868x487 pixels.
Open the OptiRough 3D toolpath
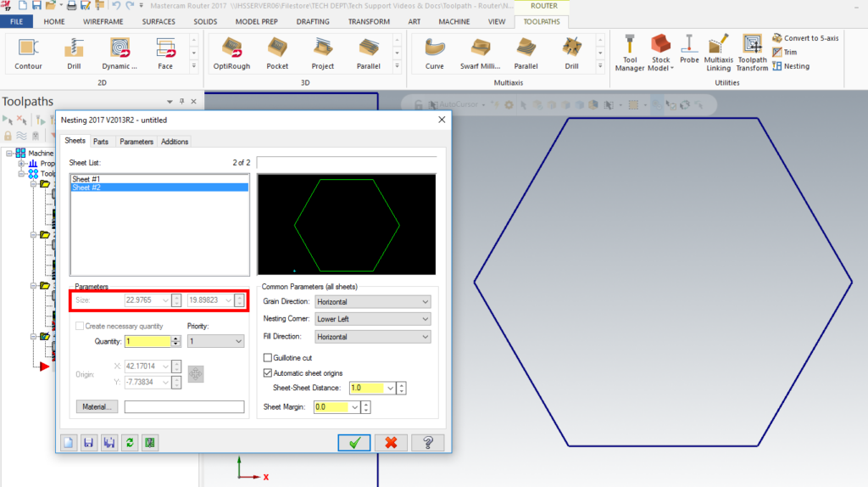(x=231, y=53)
